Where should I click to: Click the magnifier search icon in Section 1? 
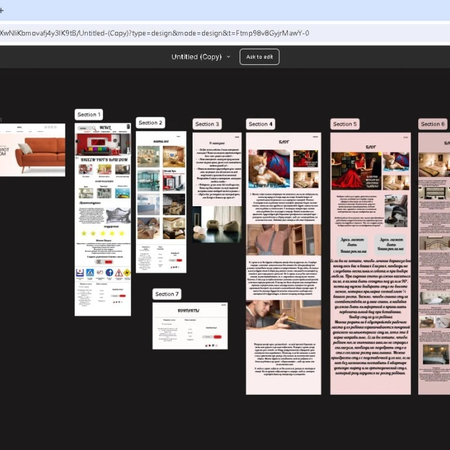pyautogui.click(x=94, y=128)
